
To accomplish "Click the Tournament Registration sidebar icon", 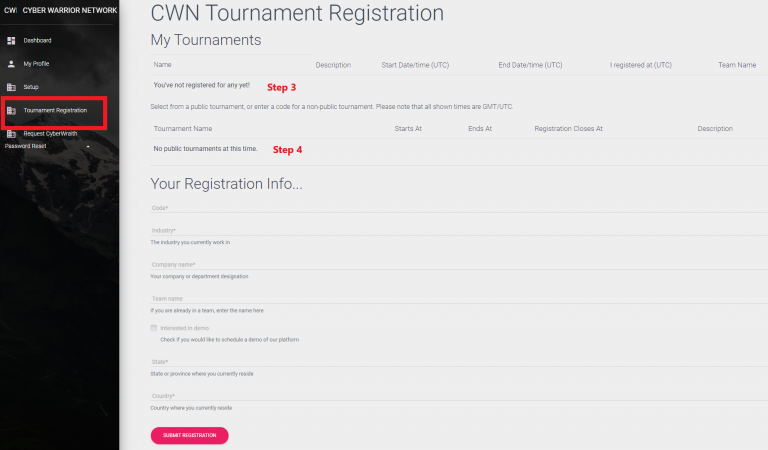I will click(11, 111).
